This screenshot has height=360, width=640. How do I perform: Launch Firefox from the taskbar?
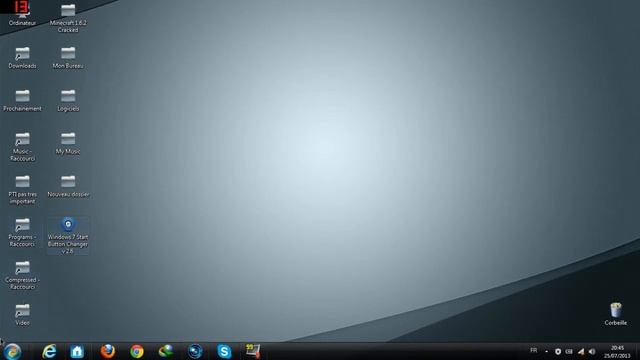pos(108,351)
